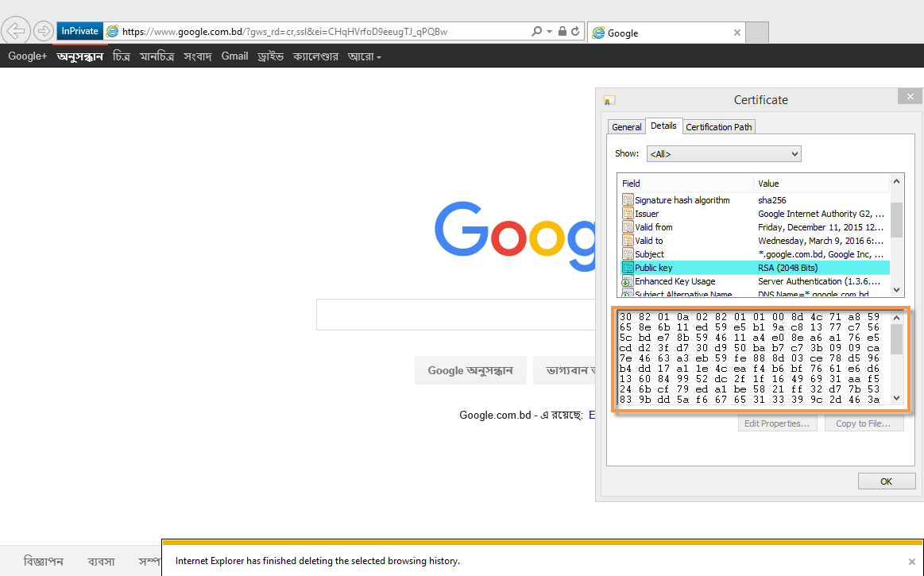Click the sha256 value cell
Screen dimensions: 924x576
click(772, 200)
